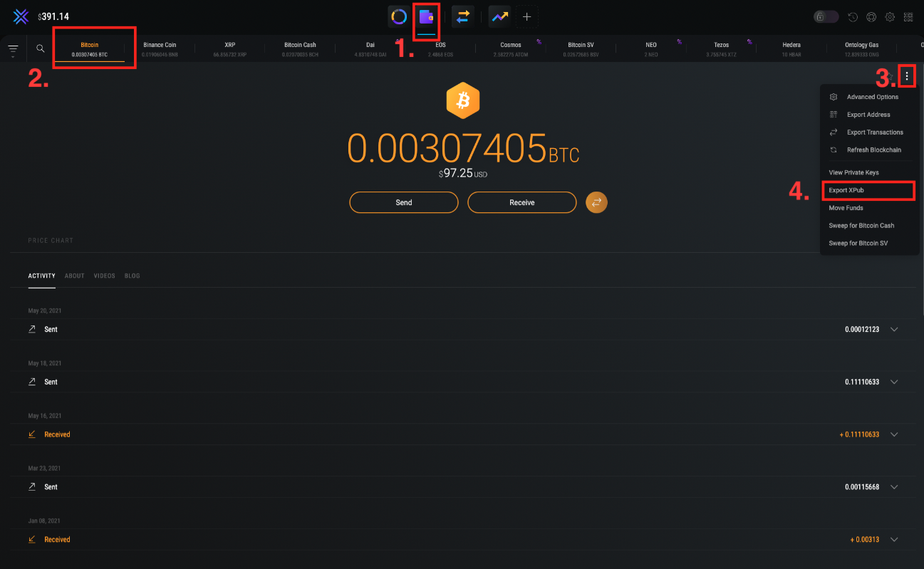Viewport: 924px width, 569px height.
Task: Open the search for assets
Action: pyautogui.click(x=40, y=48)
